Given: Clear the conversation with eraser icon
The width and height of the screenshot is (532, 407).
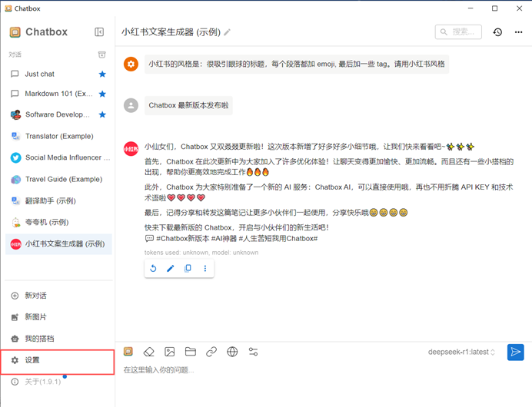Looking at the screenshot, I should tap(148, 352).
